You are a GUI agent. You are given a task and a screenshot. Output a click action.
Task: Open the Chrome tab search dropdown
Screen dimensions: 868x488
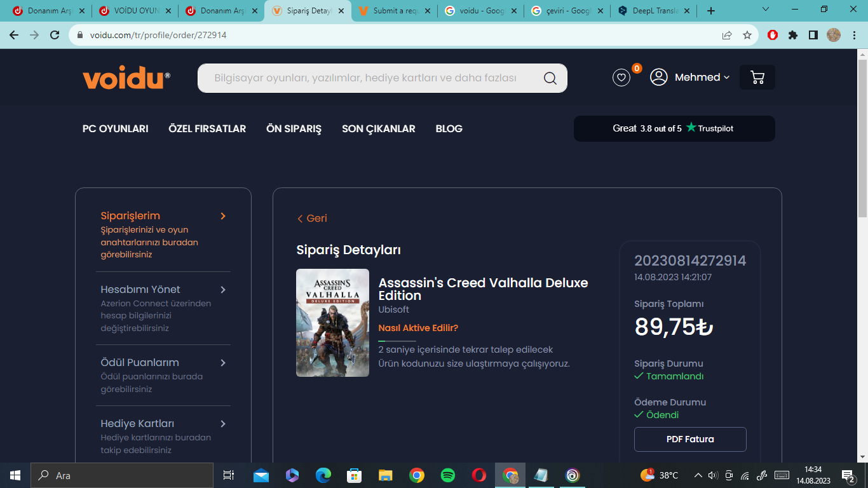(x=766, y=9)
